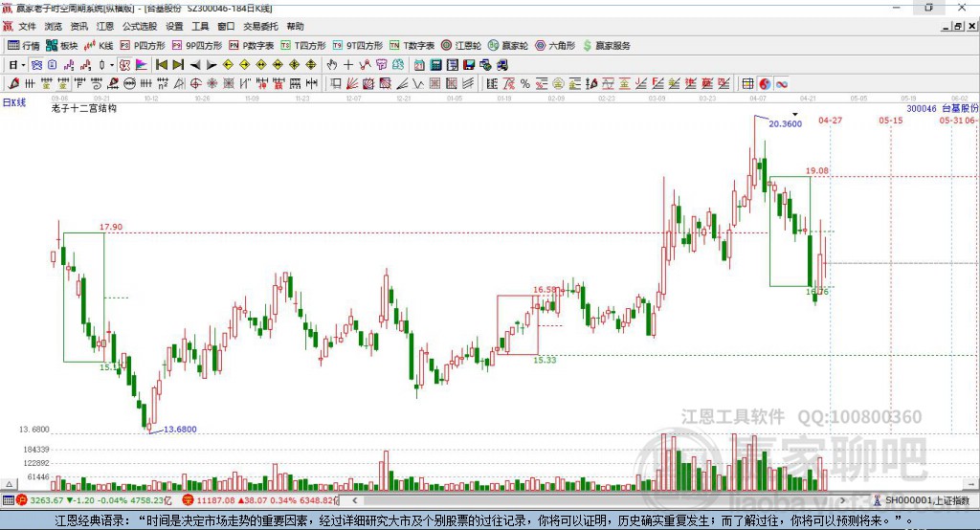
Task: Click the gold circled 金 icon
Action: click(x=558, y=84)
